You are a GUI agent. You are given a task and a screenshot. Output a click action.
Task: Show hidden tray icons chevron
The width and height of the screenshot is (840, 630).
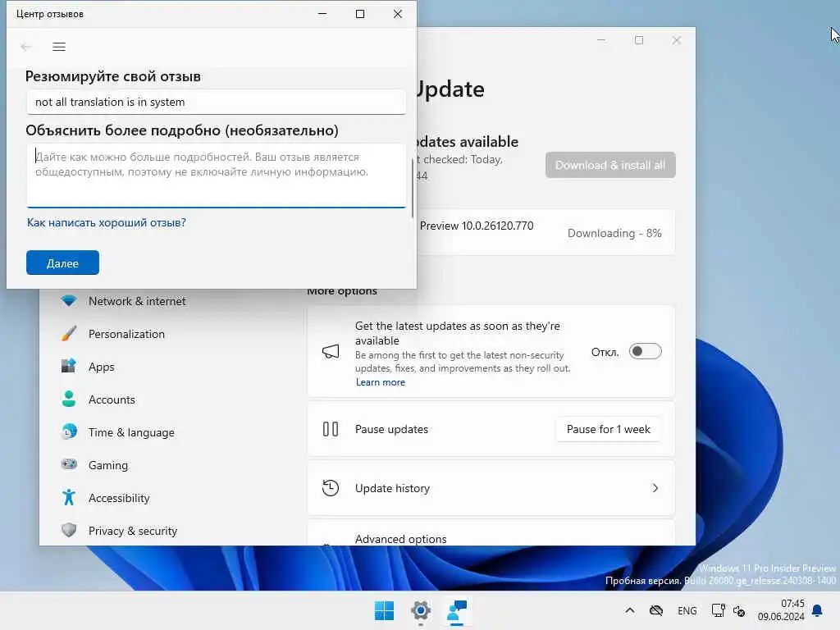630,610
